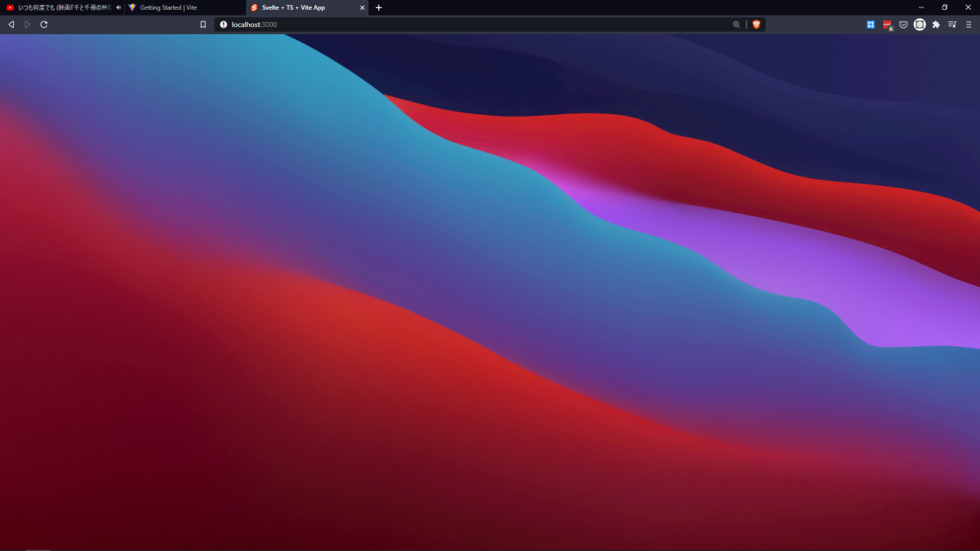Open the page zoom magnifier in address bar

click(736, 24)
